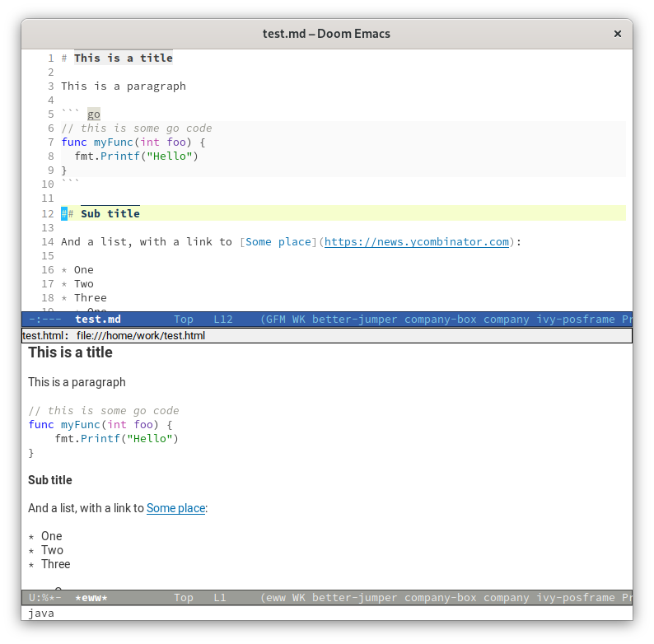Open the news.ycombinator.com URL in editor

(x=416, y=242)
